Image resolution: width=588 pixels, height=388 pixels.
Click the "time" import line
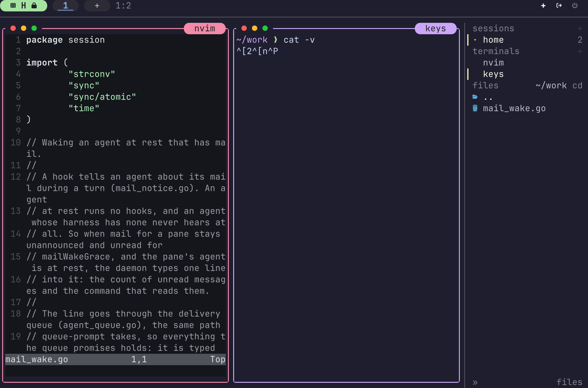84,108
